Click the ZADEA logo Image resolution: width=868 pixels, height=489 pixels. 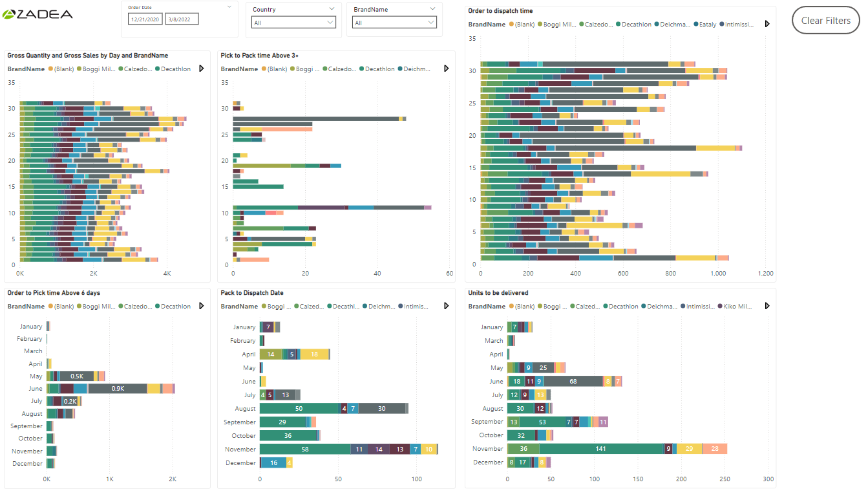[x=37, y=14]
